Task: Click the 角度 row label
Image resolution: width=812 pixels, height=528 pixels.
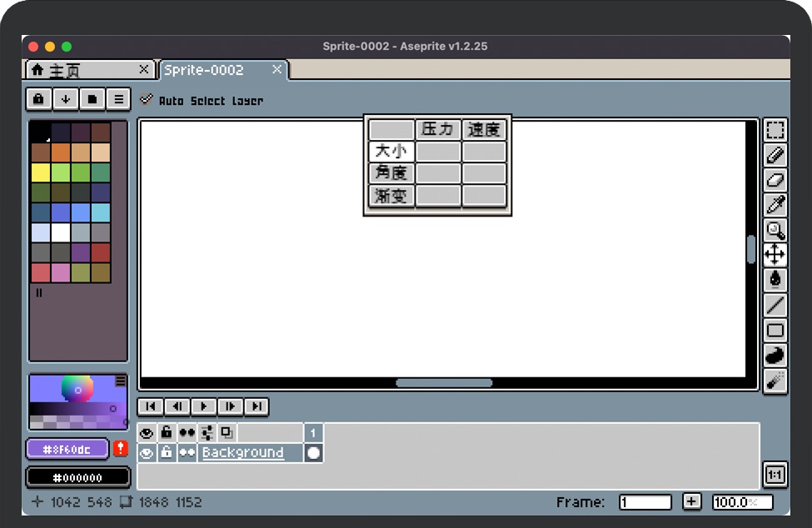Action: point(391,173)
